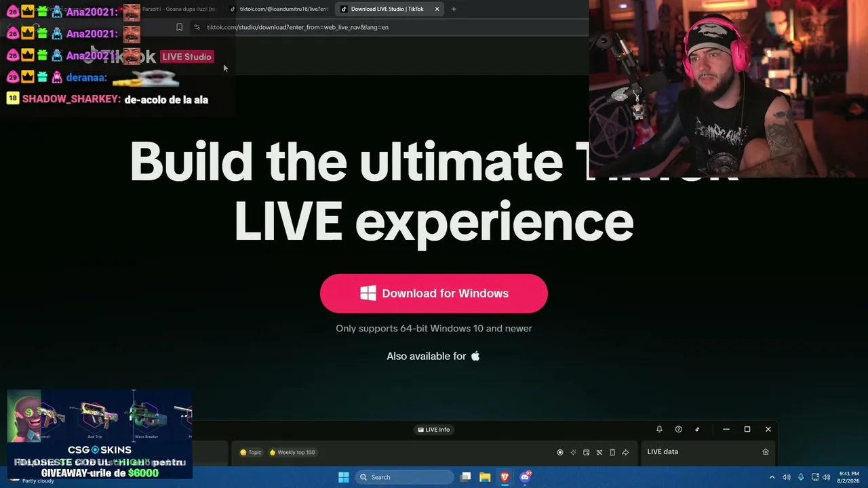Click the TikTok icon in LIVE Studio title bar
This screenshot has height=488, width=868.
[x=697, y=429]
